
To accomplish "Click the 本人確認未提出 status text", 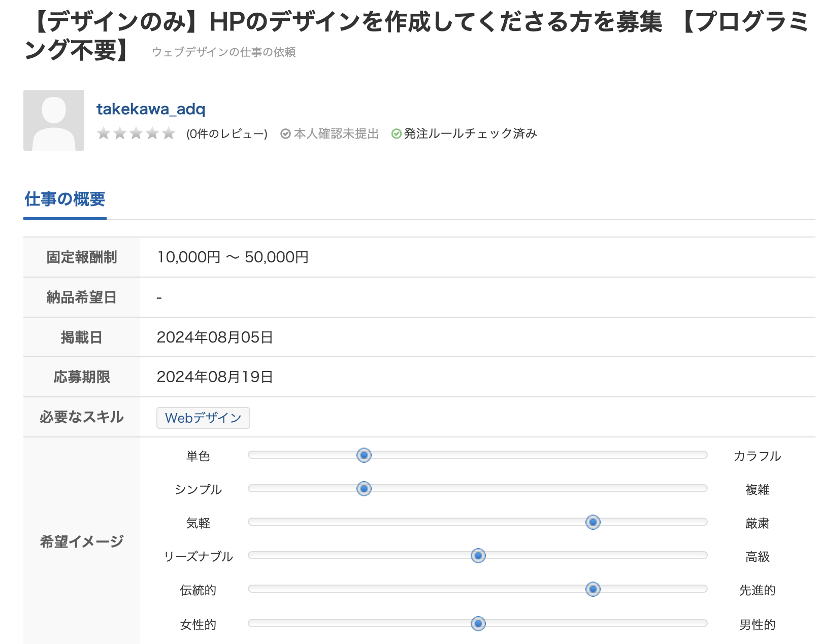I will click(336, 133).
